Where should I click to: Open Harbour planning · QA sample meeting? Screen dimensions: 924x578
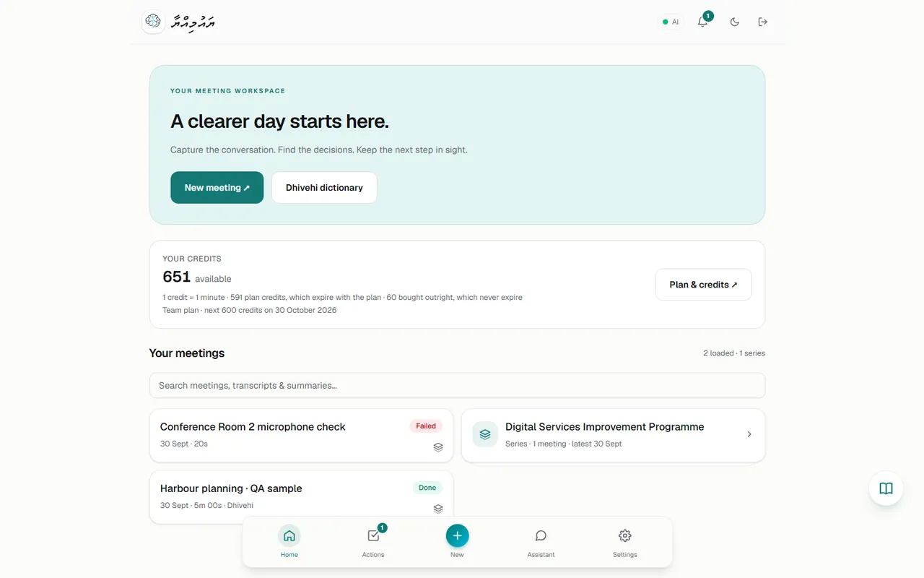pos(301,497)
